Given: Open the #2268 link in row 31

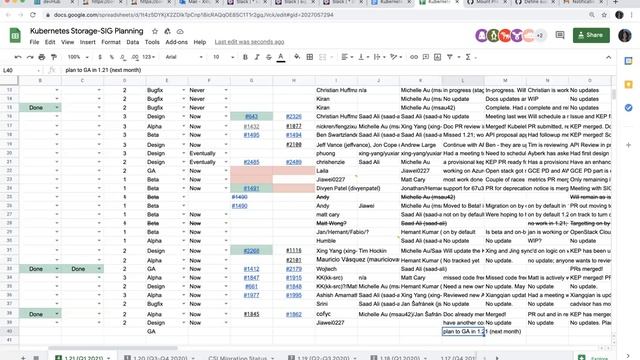Looking at the screenshot, I should pyautogui.click(x=251, y=251).
